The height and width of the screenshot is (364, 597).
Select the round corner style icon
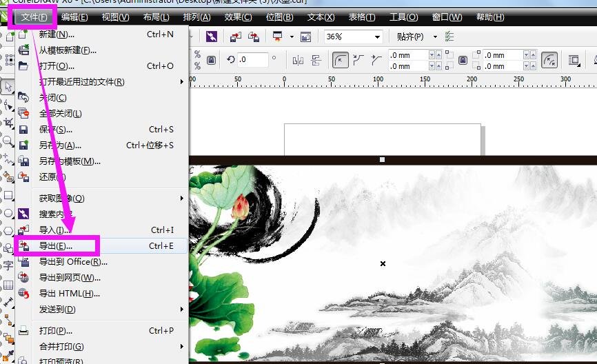click(341, 61)
